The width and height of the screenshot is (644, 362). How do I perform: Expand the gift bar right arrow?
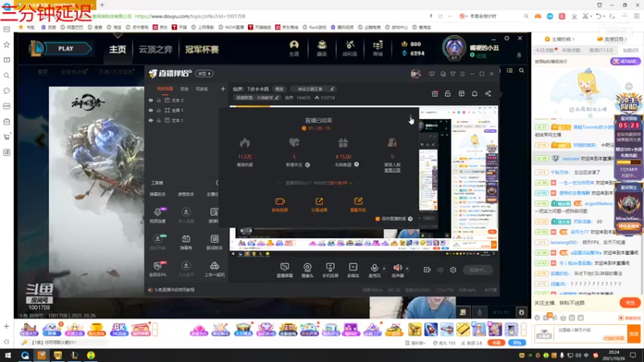[524, 329]
